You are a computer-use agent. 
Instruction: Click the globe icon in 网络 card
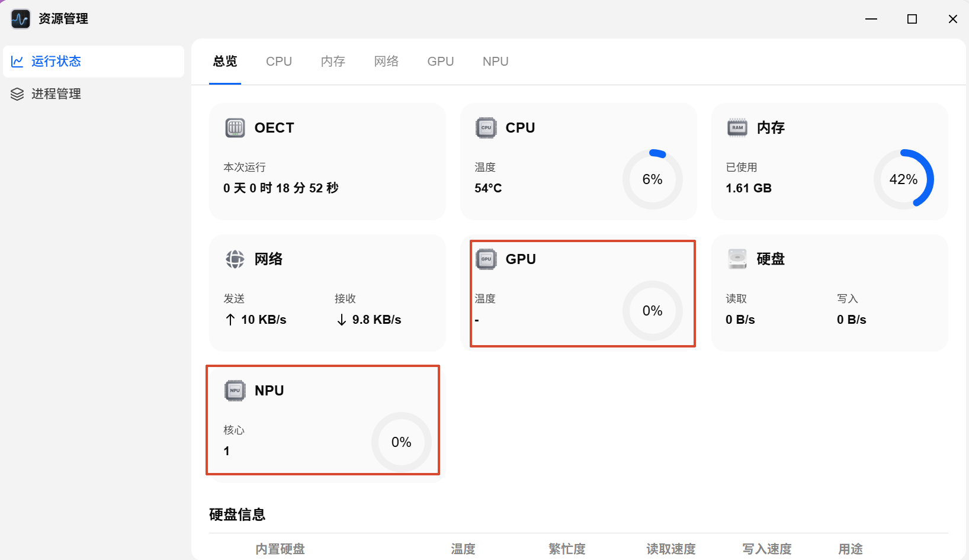coord(235,259)
